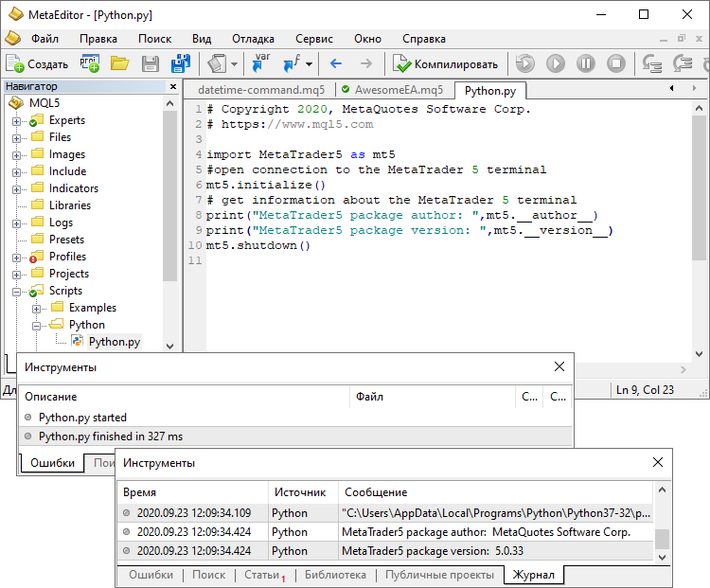The width and height of the screenshot is (710, 588).
Task: Select the Presets folder
Action: point(66,240)
